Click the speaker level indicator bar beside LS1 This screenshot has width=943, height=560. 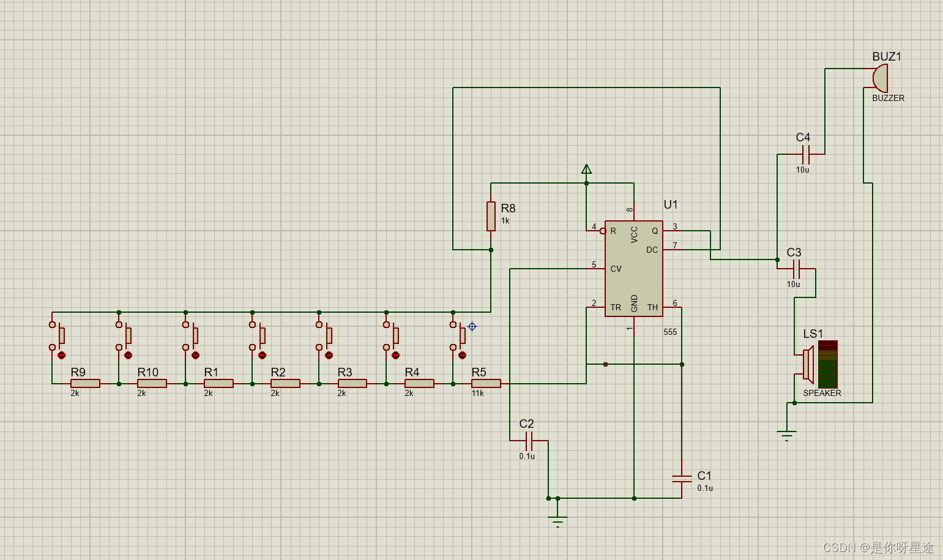(828, 364)
